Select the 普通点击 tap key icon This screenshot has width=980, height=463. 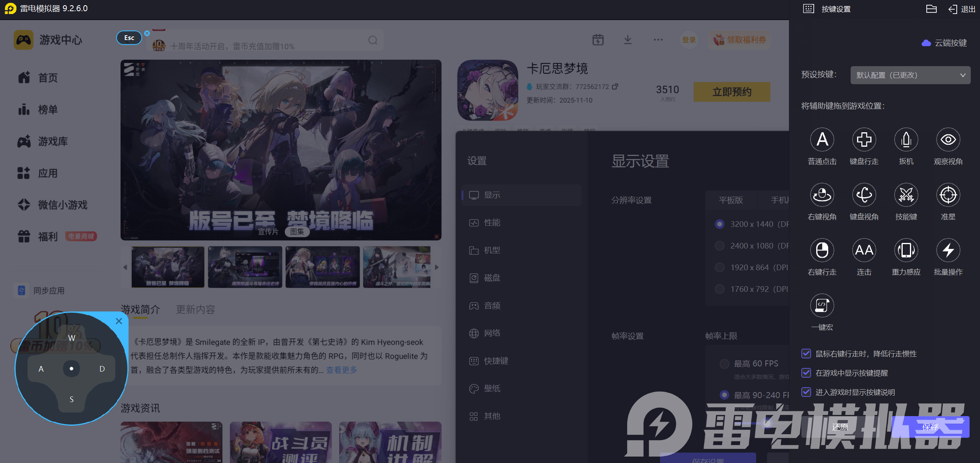point(822,140)
